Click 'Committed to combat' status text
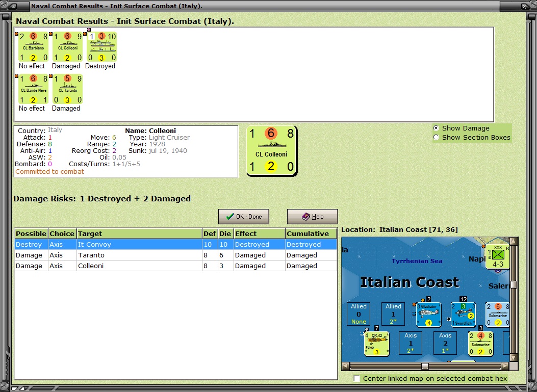Image resolution: width=537 pixels, height=392 pixels. tap(49, 171)
